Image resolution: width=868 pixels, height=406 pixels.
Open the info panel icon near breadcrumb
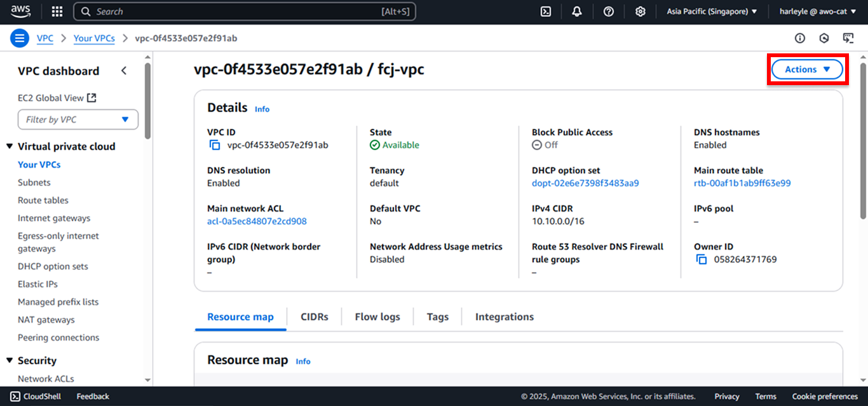(x=800, y=38)
